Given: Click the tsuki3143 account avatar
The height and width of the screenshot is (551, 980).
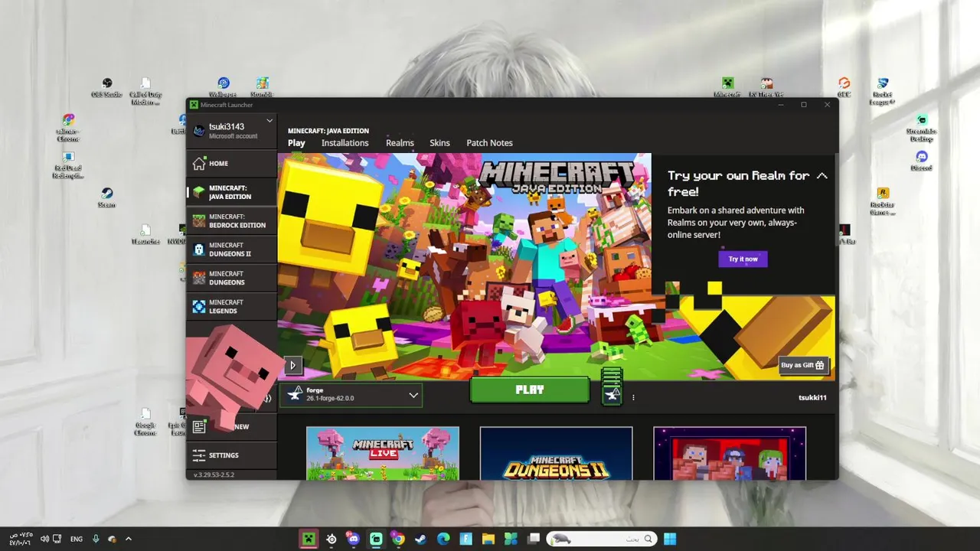Looking at the screenshot, I should [199, 131].
